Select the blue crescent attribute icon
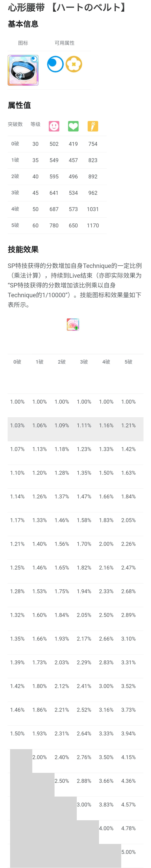Screen dimensions: 151x868 (x=55, y=64)
